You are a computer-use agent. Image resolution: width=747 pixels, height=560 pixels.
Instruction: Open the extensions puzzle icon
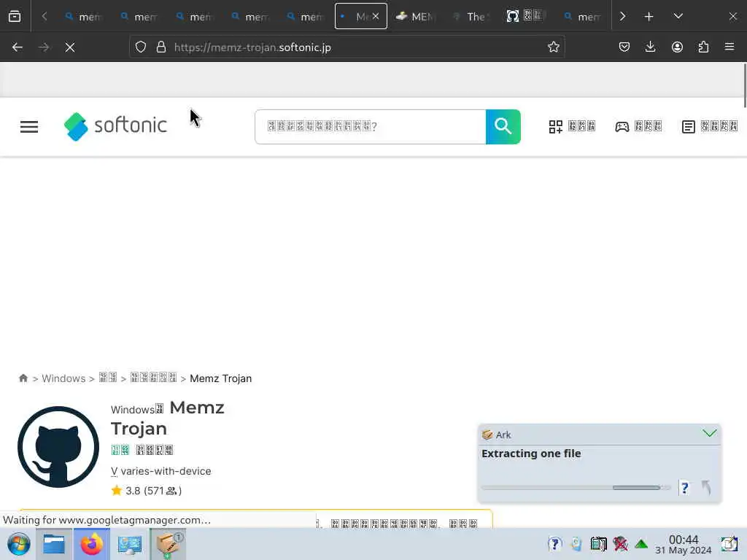[x=703, y=47]
